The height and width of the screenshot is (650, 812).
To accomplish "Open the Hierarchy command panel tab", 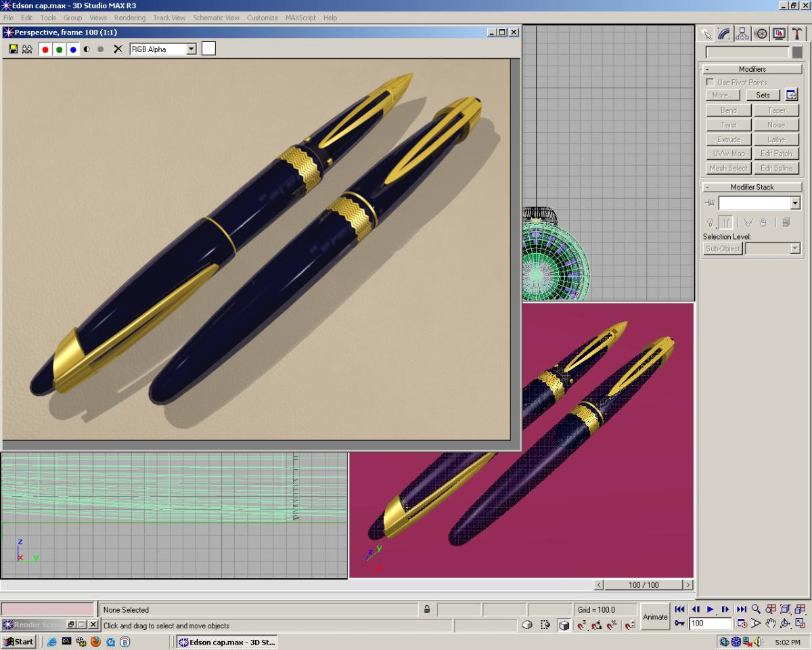I will tap(742, 34).
